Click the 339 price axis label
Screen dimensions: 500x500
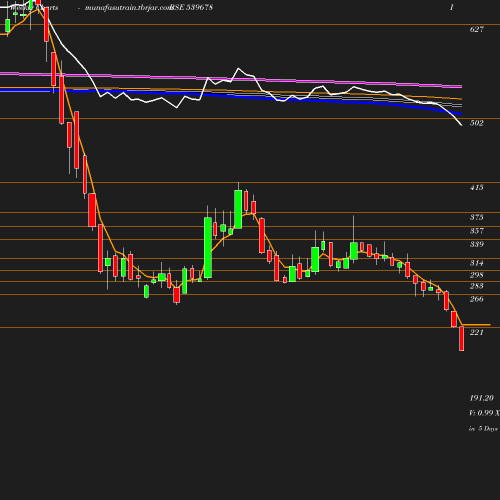[477, 244]
